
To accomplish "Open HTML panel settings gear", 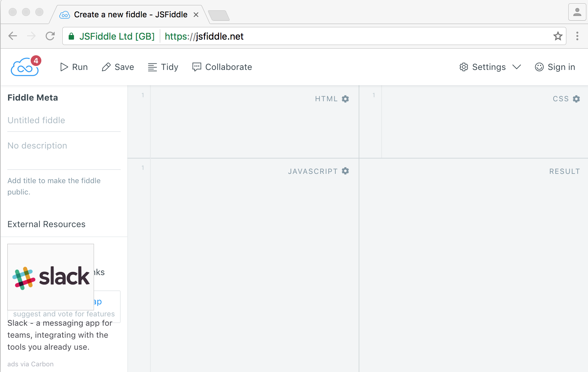I will [345, 99].
